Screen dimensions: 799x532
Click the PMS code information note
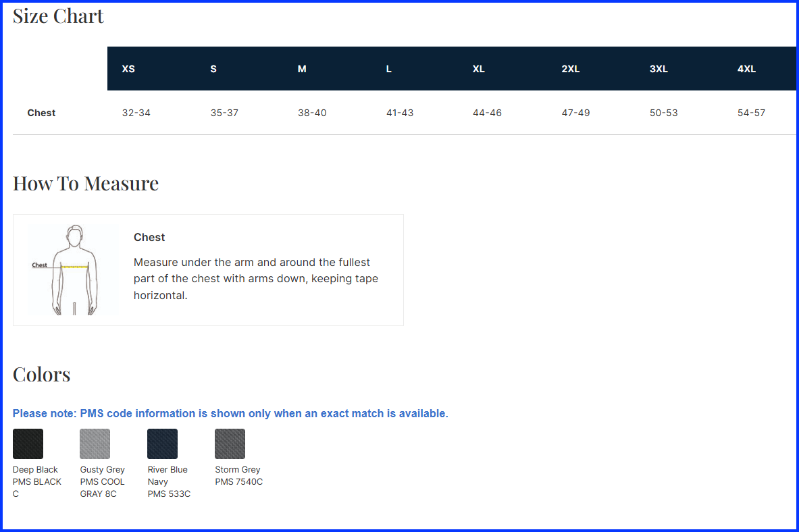coord(230,413)
